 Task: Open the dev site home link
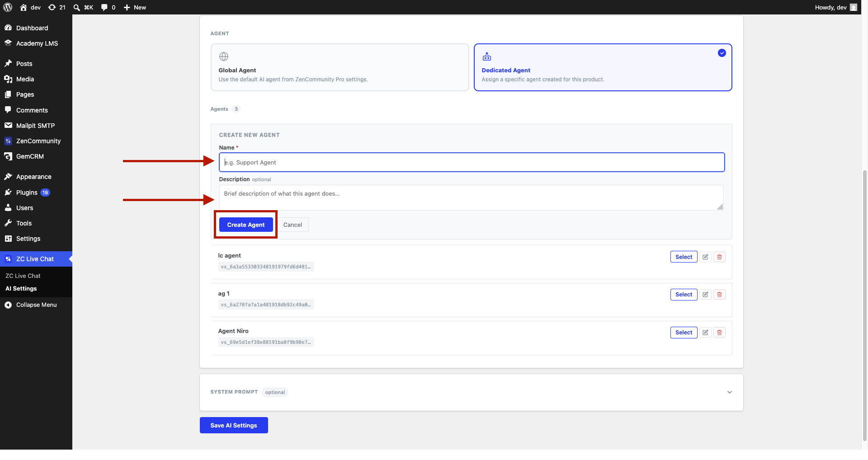30,7
